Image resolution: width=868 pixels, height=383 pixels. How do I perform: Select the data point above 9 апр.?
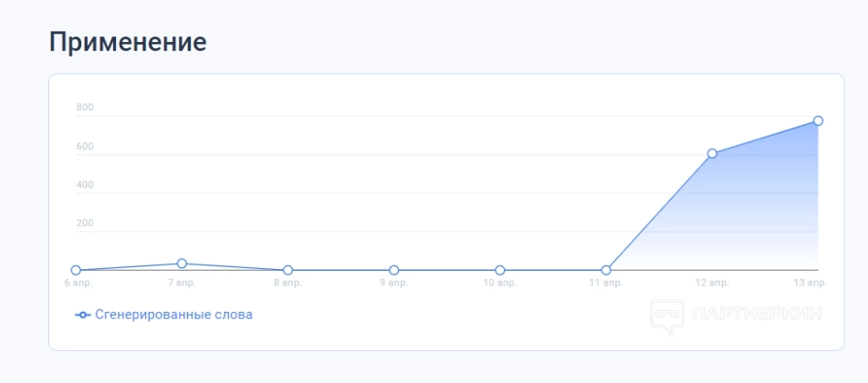(x=393, y=270)
